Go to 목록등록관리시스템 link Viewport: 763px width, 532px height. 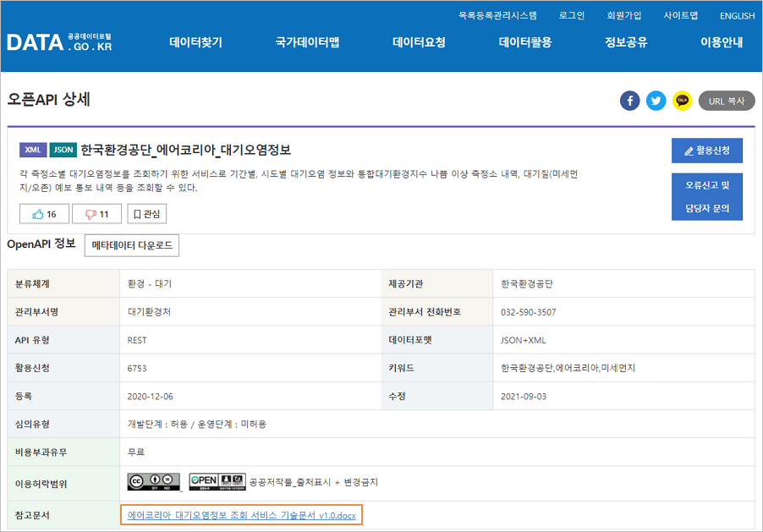(x=497, y=15)
